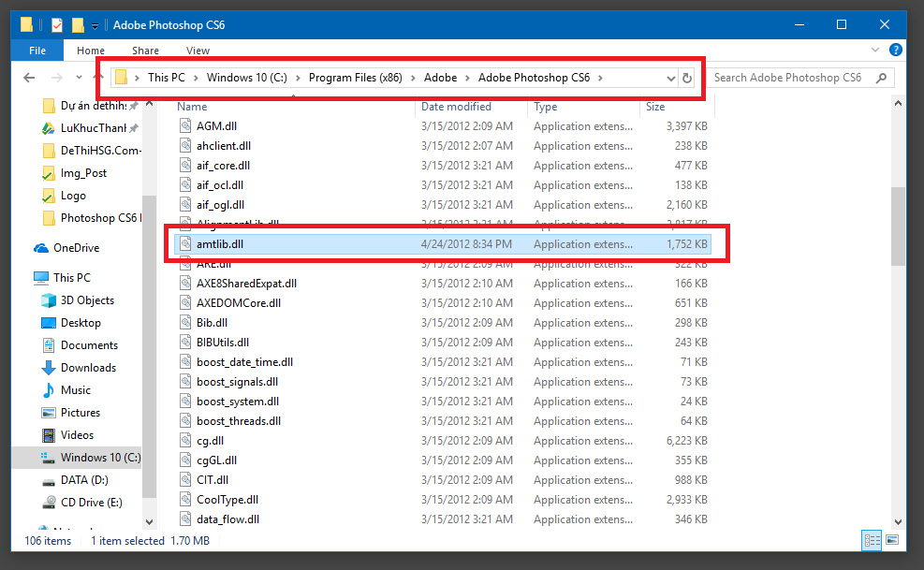This screenshot has height=570, width=924.
Task: Expand the address bar history dropdown
Action: (670, 78)
